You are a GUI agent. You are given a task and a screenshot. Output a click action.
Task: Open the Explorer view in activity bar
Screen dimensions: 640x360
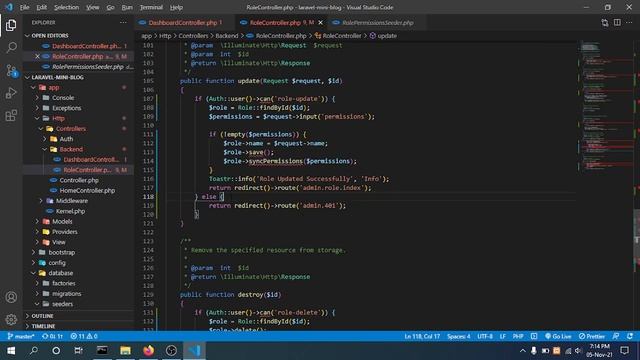11,25
